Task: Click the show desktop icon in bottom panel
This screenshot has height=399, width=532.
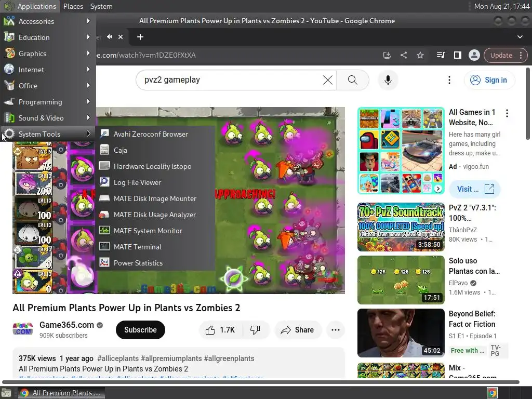Action: [x=6, y=393]
